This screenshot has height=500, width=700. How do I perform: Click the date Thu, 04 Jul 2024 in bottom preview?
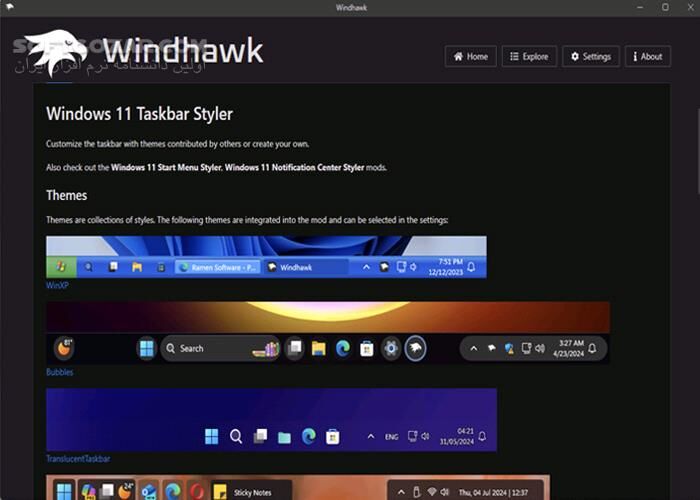tap(493, 492)
